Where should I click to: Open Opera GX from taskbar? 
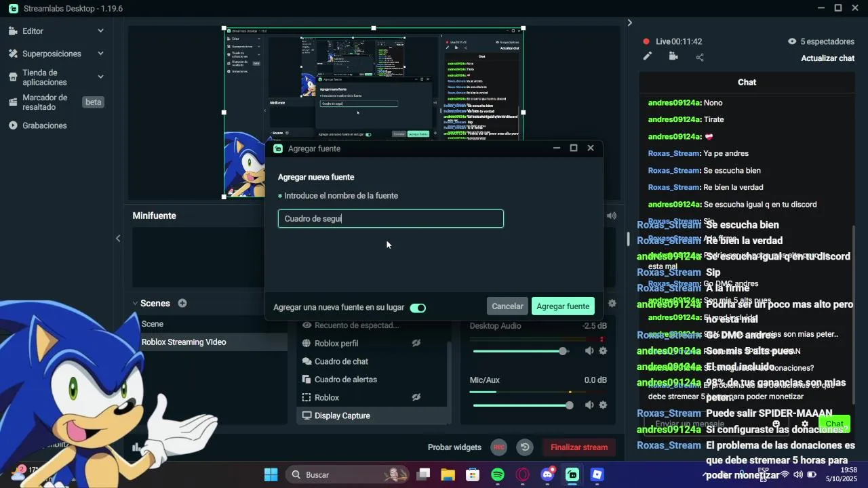[x=522, y=474]
